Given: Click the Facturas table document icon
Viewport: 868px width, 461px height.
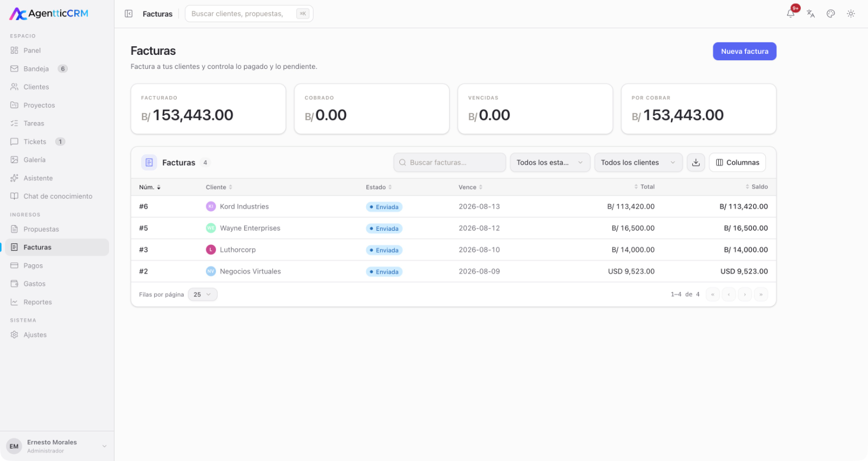Looking at the screenshot, I should [149, 162].
